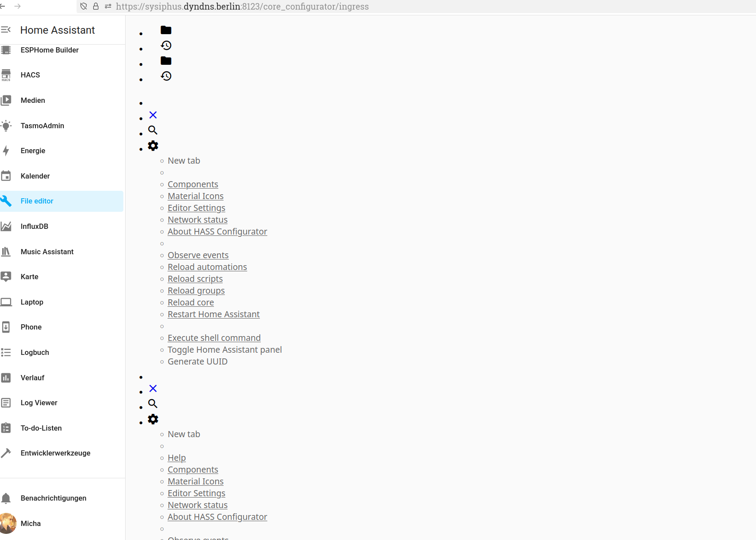The height and width of the screenshot is (540, 756).
Task: Open the Micha user profile
Action: 62,523
